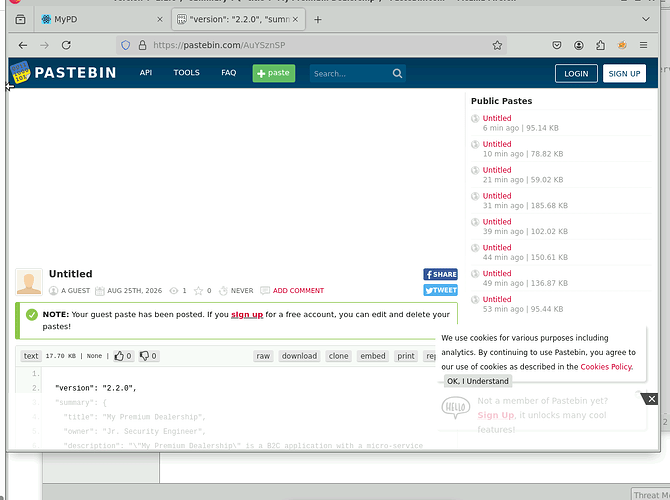Click Sign Up in the member popup
Image resolution: width=670 pixels, height=500 pixels.
click(496, 415)
